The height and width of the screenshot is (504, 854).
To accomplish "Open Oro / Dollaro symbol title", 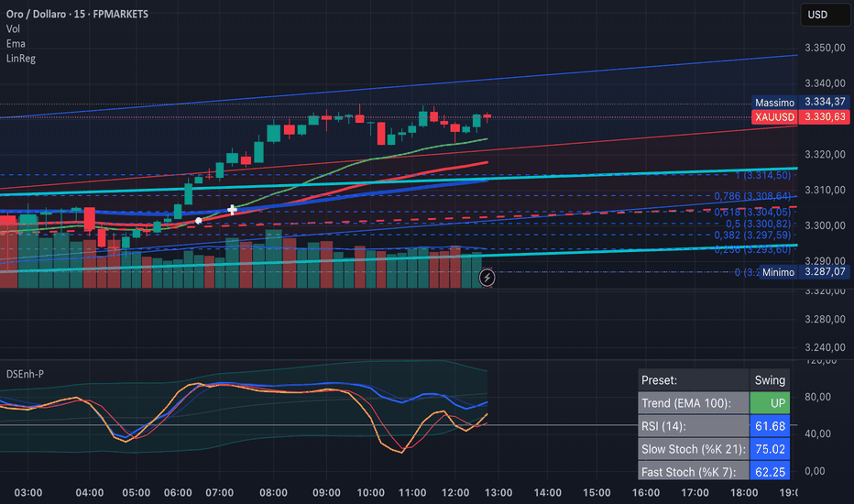I will pyautogui.click(x=77, y=14).
